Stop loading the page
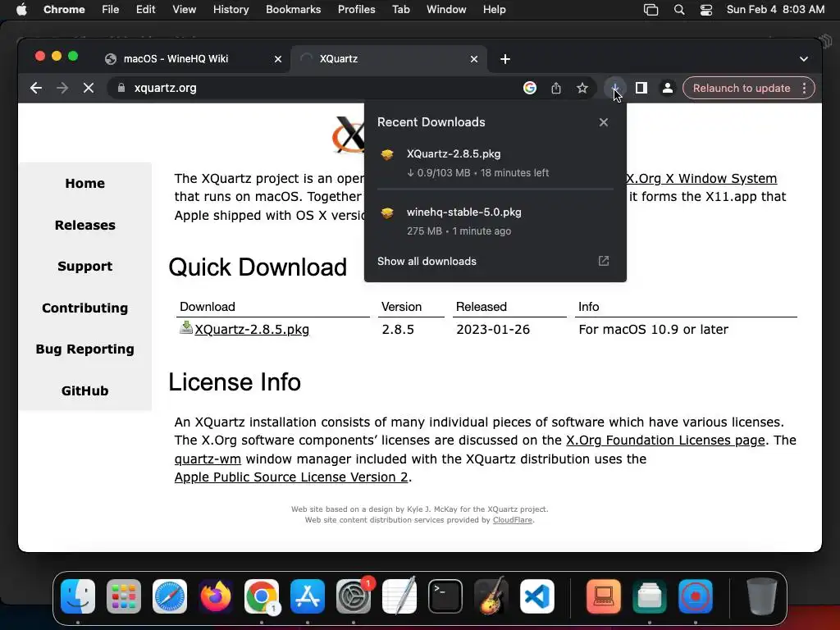Screen dimensions: 840x630 (x=89, y=88)
